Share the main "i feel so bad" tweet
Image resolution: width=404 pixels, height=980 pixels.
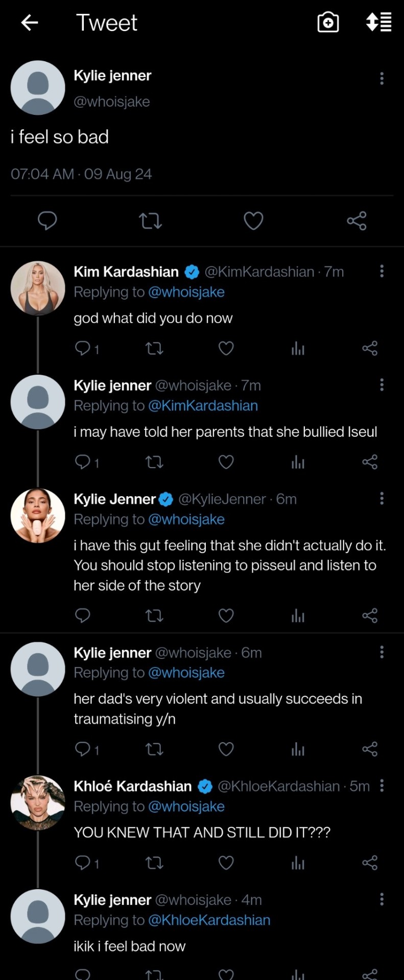click(357, 221)
